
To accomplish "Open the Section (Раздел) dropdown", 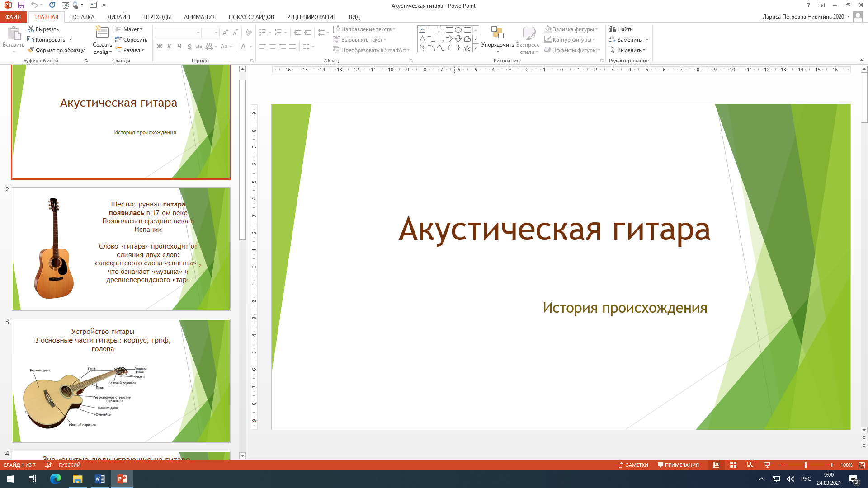I will click(x=129, y=50).
